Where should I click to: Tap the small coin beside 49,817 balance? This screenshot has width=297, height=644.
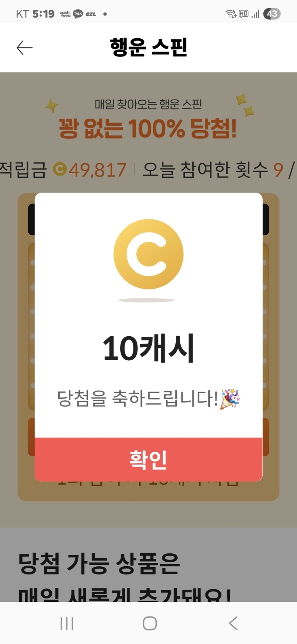coord(60,169)
